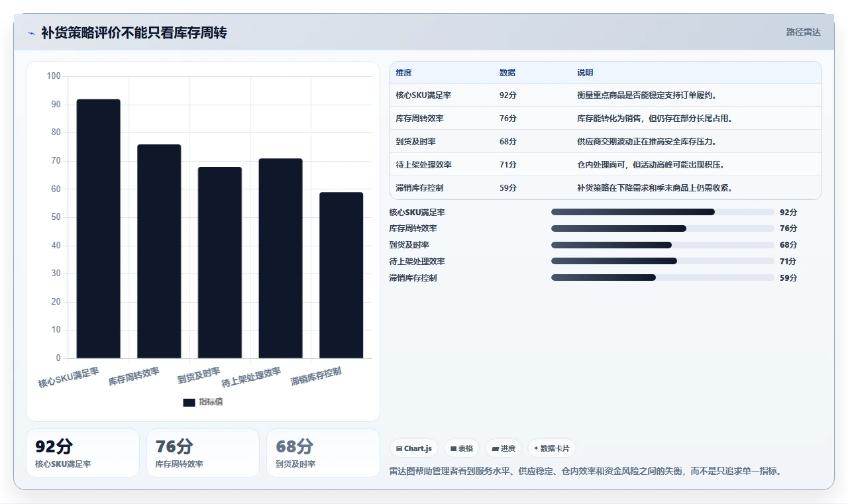Viewport: 848px width, 504px height.
Task: Click the 待上架处理效率 progress bar
Action: pos(662,261)
